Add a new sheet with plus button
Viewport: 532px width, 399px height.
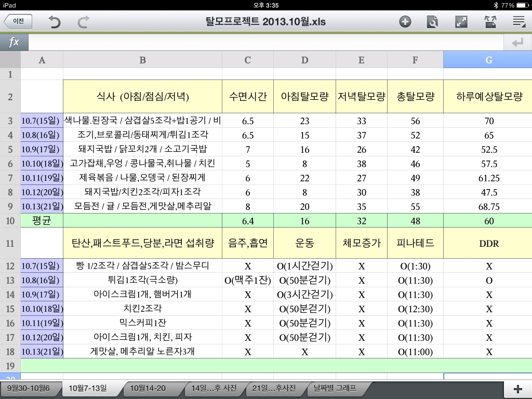pos(518,389)
